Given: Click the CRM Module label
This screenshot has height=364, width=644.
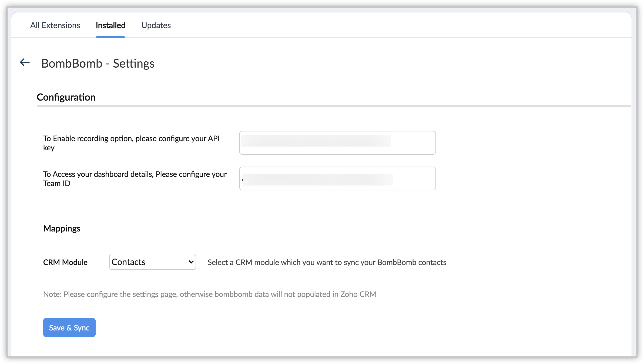Looking at the screenshot, I should coord(65,262).
